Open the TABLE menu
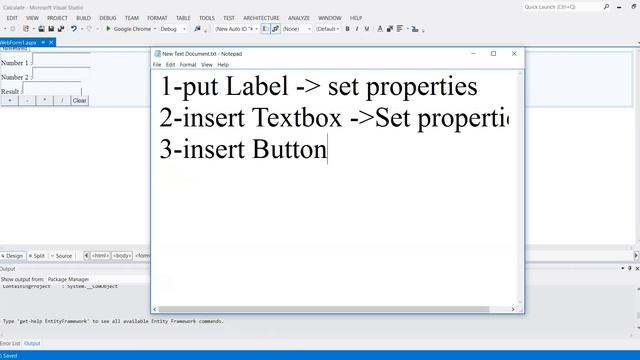 [183, 18]
